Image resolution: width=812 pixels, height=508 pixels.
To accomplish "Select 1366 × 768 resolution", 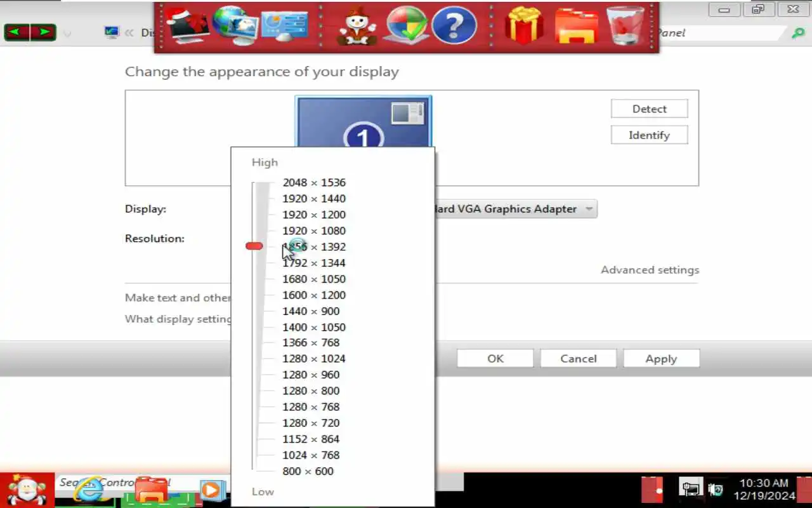I will pyautogui.click(x=311, y=342).
